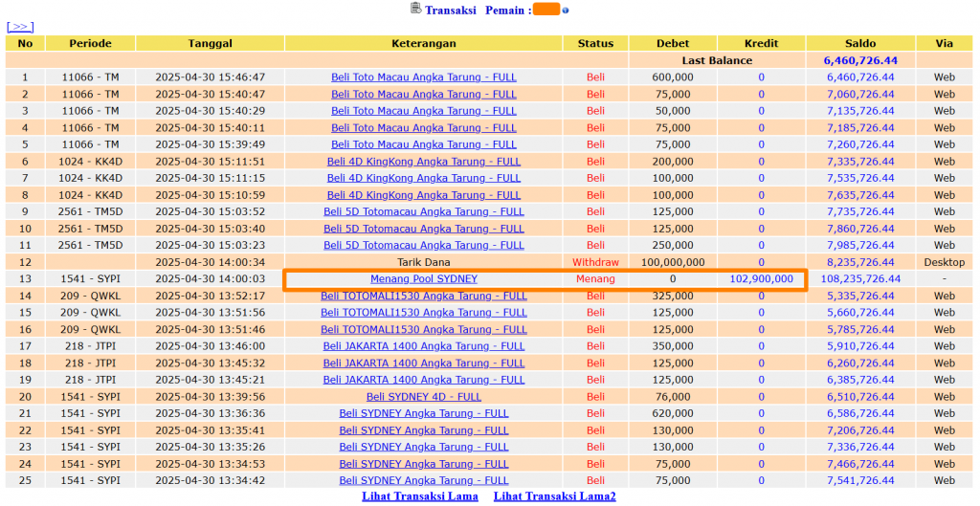Open Beli 4D KingKong link in row 6
This screenshot has width=980, height=506.
pos(424,161)
